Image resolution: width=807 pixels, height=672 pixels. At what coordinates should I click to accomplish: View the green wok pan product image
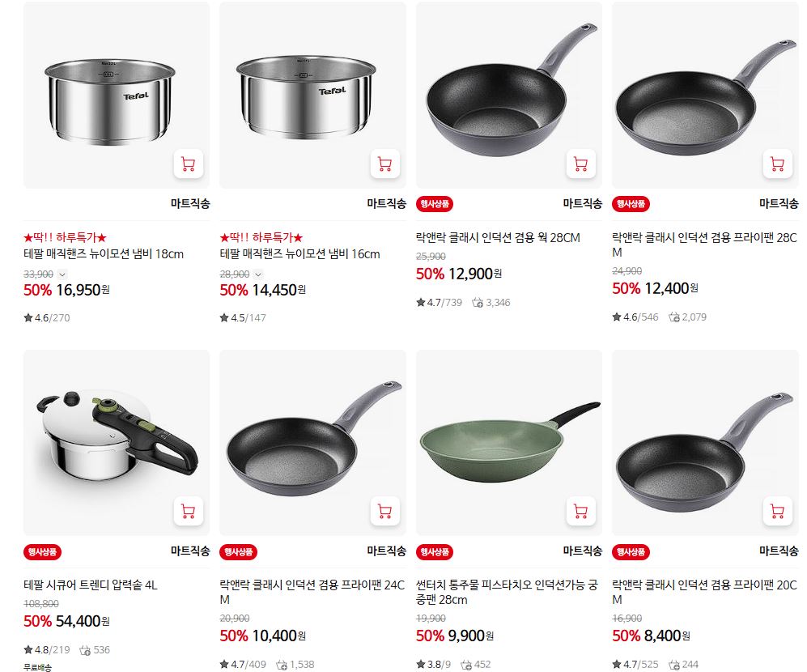(508, 443)
